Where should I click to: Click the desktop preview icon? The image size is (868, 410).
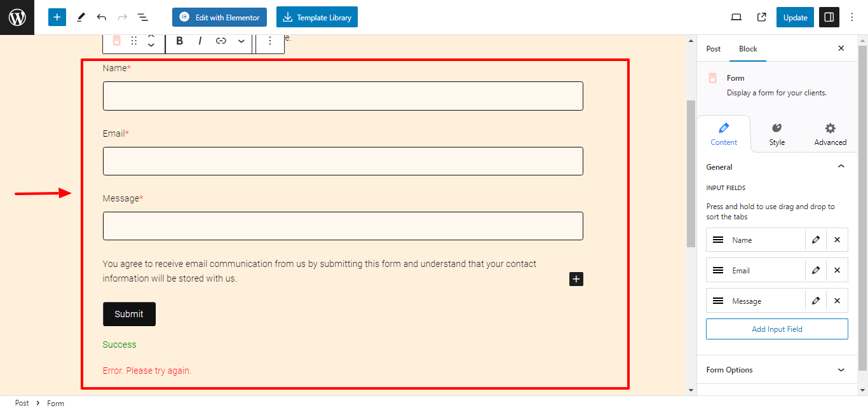point(736,17)
